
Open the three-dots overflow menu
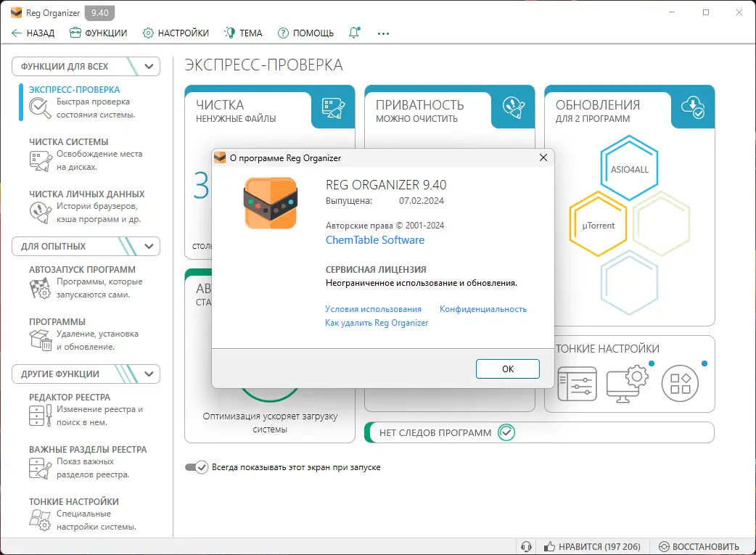(383, 33)
